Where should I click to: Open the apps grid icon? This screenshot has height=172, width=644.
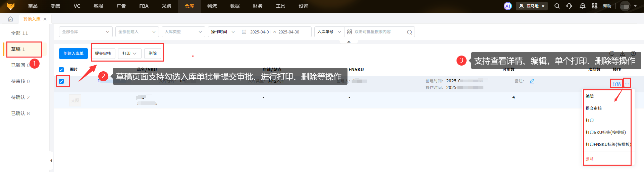click(594, 6)
